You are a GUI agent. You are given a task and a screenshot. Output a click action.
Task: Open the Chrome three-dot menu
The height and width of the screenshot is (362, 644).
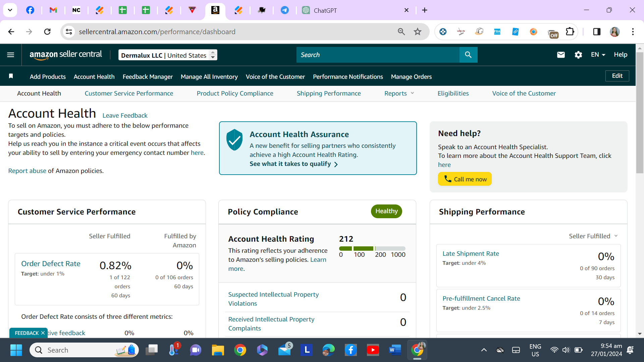[x=633, y=32]
